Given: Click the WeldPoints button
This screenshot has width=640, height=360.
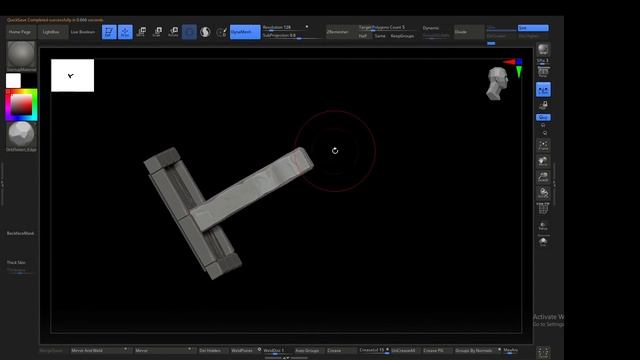Looking at the screenshot, I should [x=244, y=350].
